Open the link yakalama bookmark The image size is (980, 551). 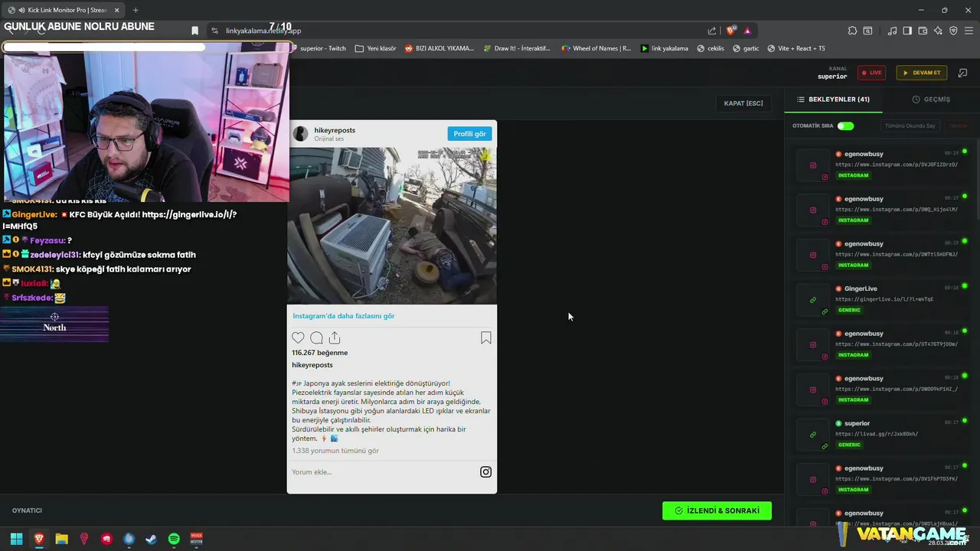tap(665, 48)
